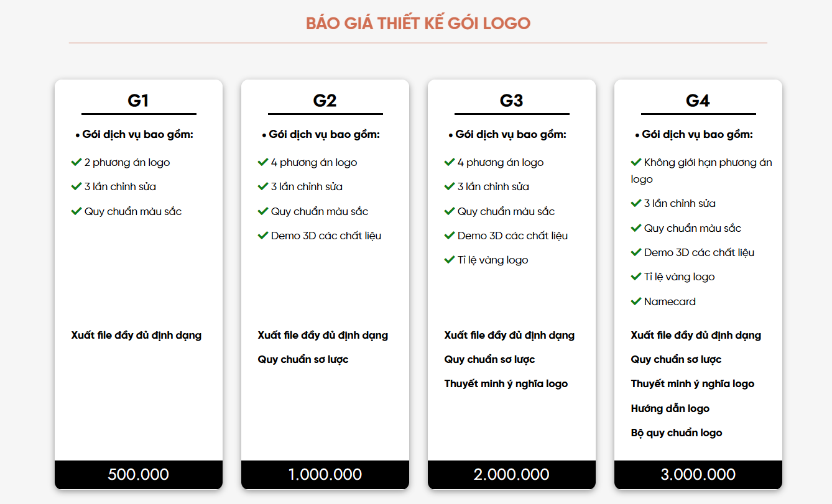Click G1 checkmark beside 'Quy chuẩn màu sắc'
Image resolution: width=832 pixels, height=504 pixels.
76,211
